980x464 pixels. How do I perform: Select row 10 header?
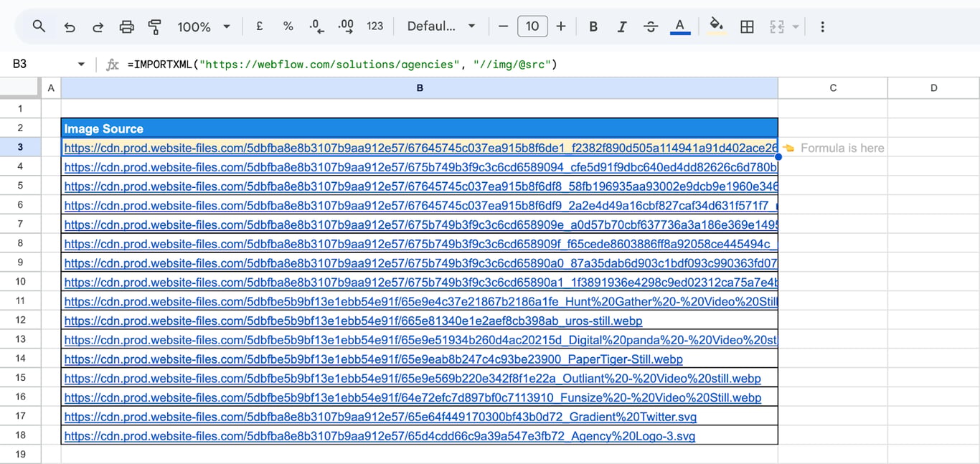click(20, 282)
